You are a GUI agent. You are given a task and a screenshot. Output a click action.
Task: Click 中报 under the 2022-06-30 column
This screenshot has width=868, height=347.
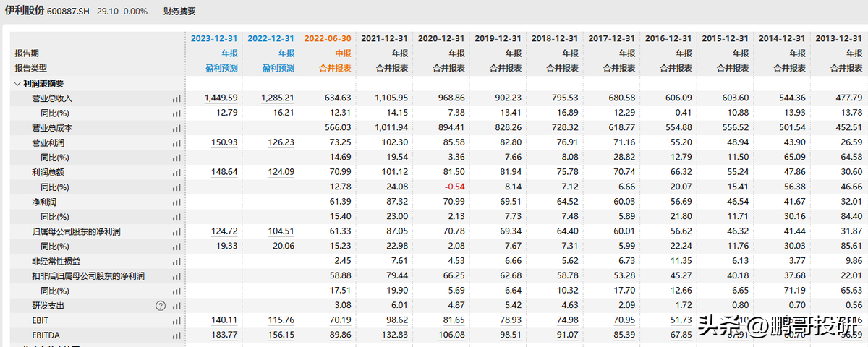pos(344,53)
